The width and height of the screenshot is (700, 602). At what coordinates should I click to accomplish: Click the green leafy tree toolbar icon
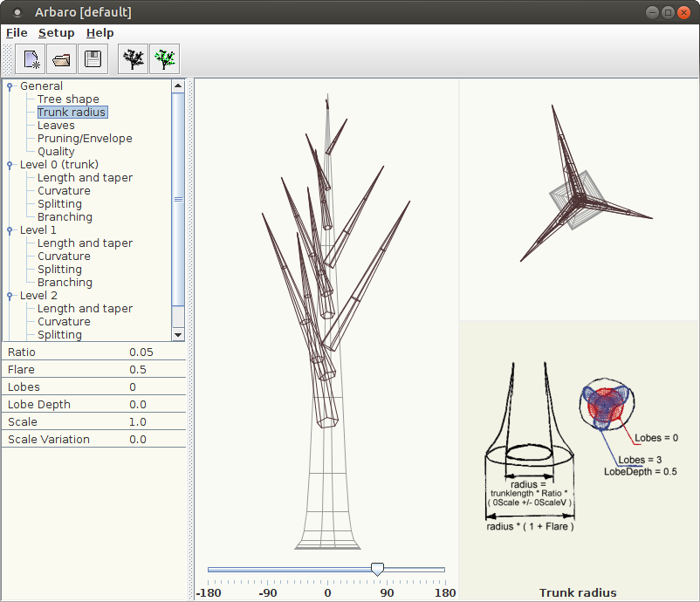(164, 59)
